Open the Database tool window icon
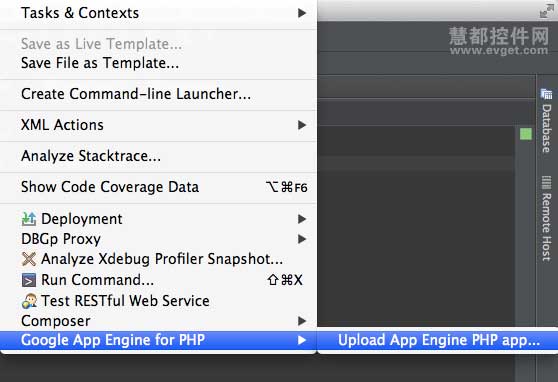Viewport: 558px width, 382px height. [x=546, y=94]
